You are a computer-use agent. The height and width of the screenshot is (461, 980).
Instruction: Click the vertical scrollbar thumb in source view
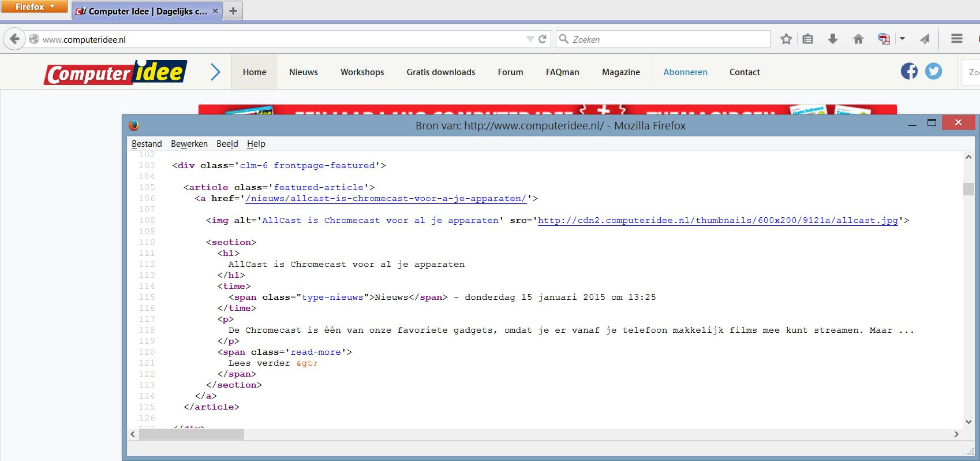click(x=968, y=189)
